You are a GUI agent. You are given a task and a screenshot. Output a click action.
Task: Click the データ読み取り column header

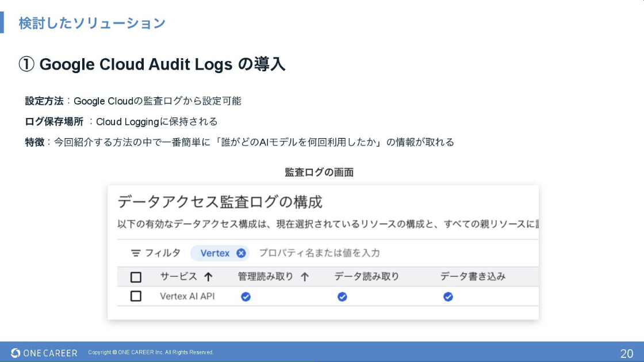[366, 277]
